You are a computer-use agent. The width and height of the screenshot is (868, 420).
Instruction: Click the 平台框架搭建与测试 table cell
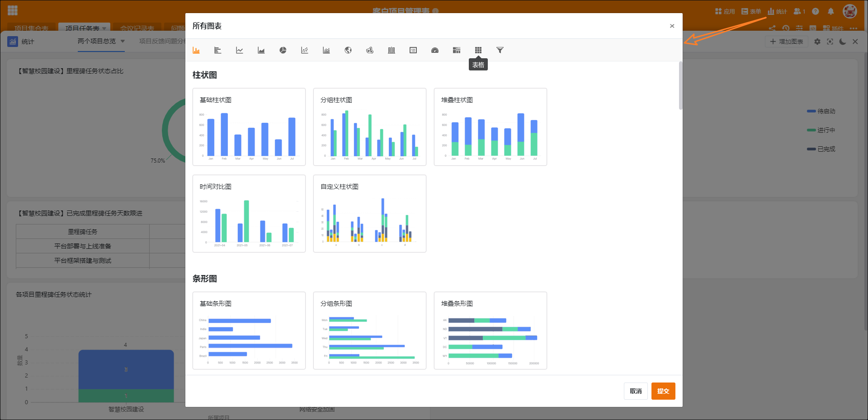click(83, 261)
